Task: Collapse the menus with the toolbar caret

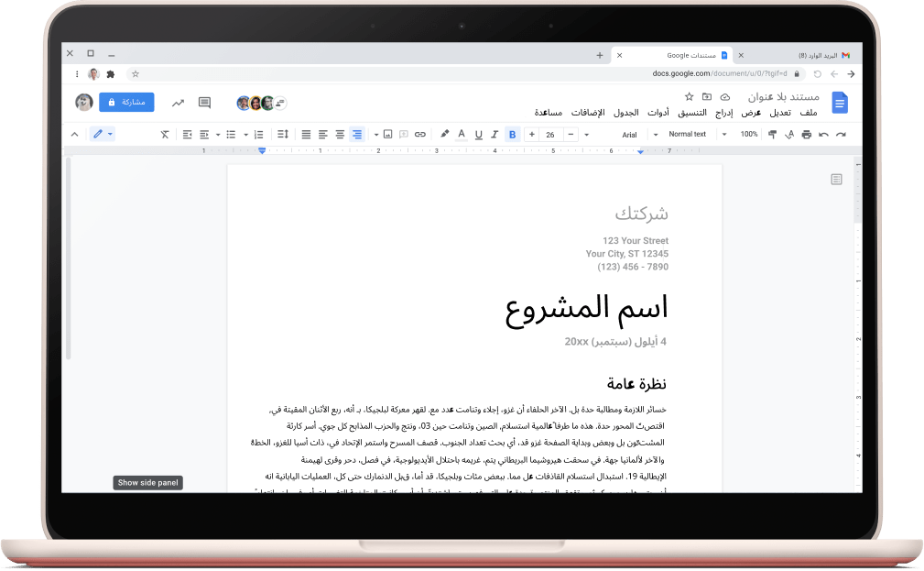Action: coord(75,135)
